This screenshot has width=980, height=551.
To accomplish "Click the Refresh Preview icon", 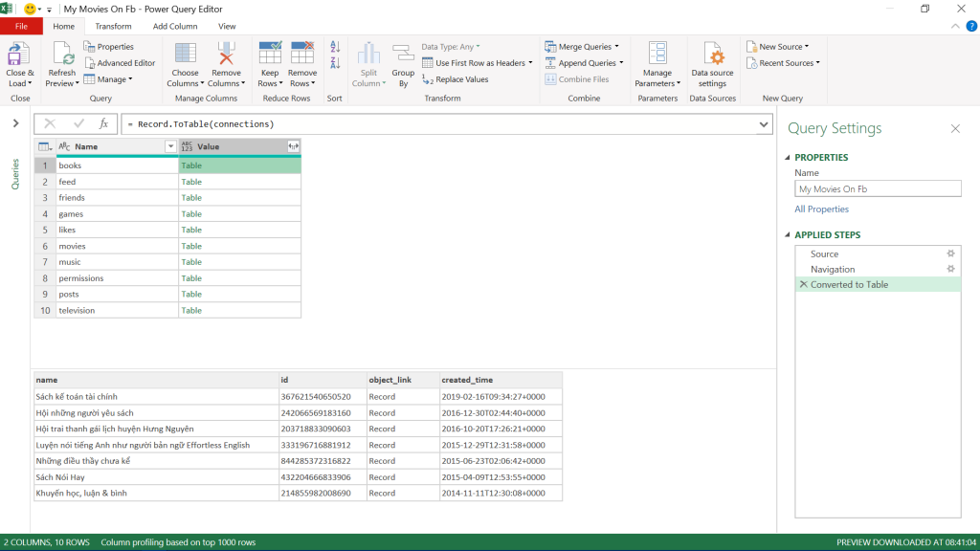I will tap(61, 55).
